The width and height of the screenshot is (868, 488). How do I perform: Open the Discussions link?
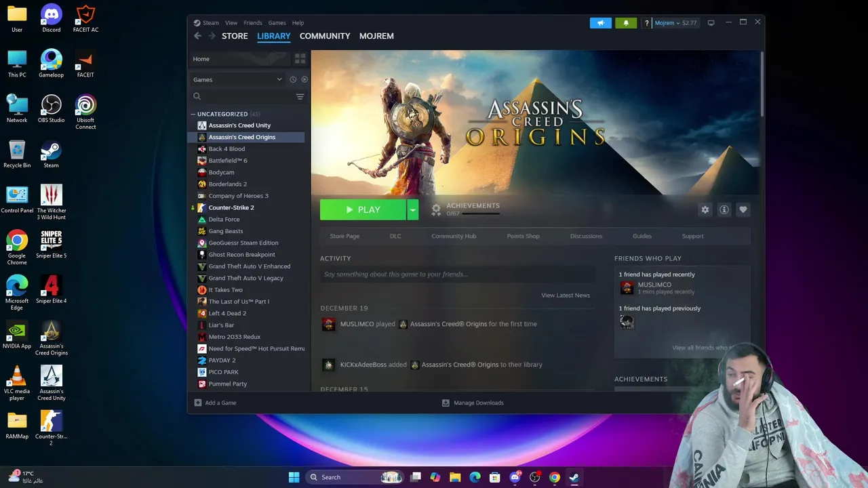pyautogui.click(x=586, y=236)
